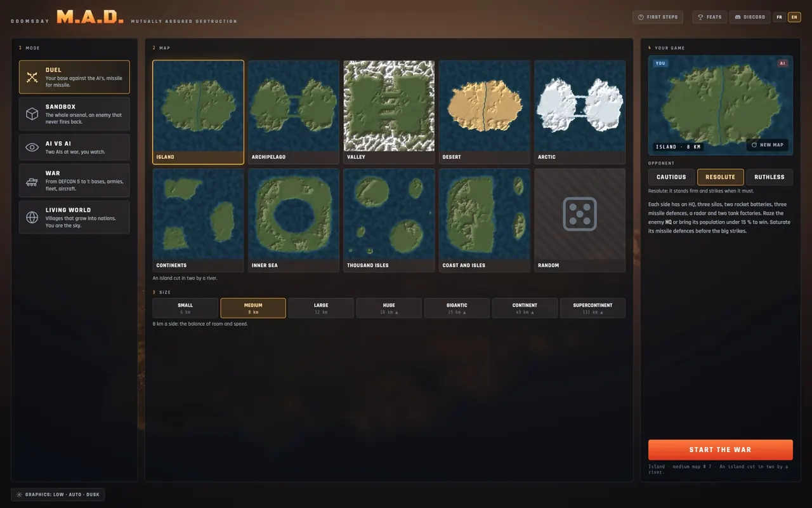Select the Living World mode

click(74, 217)
